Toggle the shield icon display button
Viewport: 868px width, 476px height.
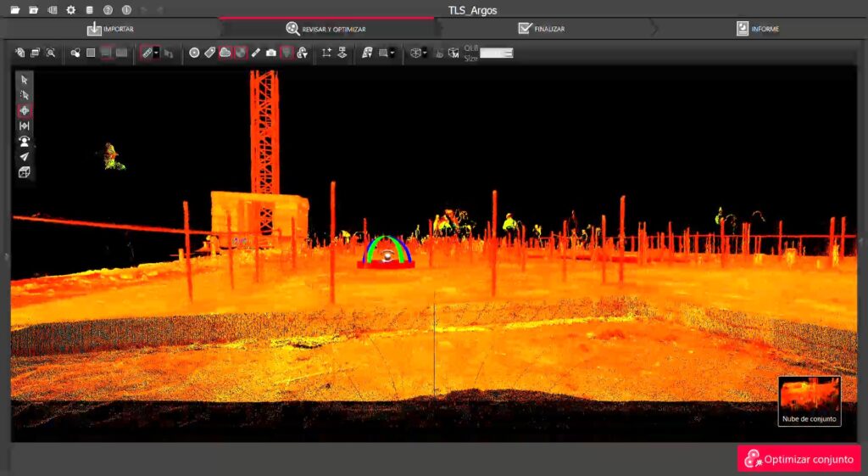[x=286, y=53]
